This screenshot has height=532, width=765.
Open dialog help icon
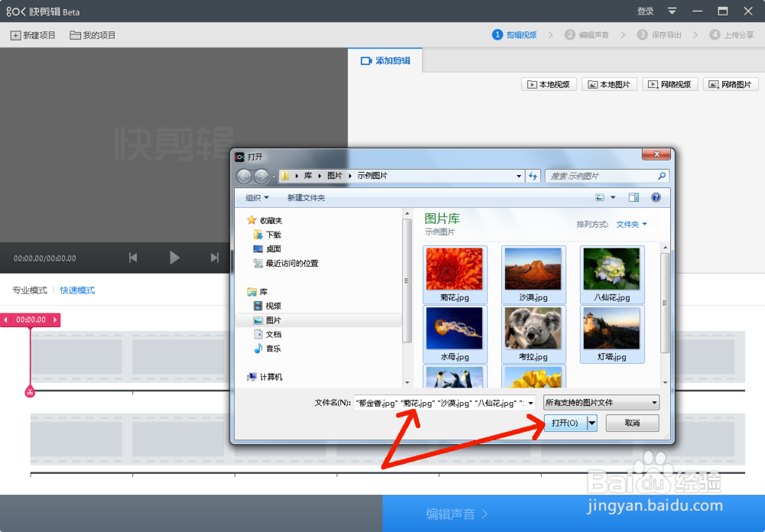(x=656, y=197)
